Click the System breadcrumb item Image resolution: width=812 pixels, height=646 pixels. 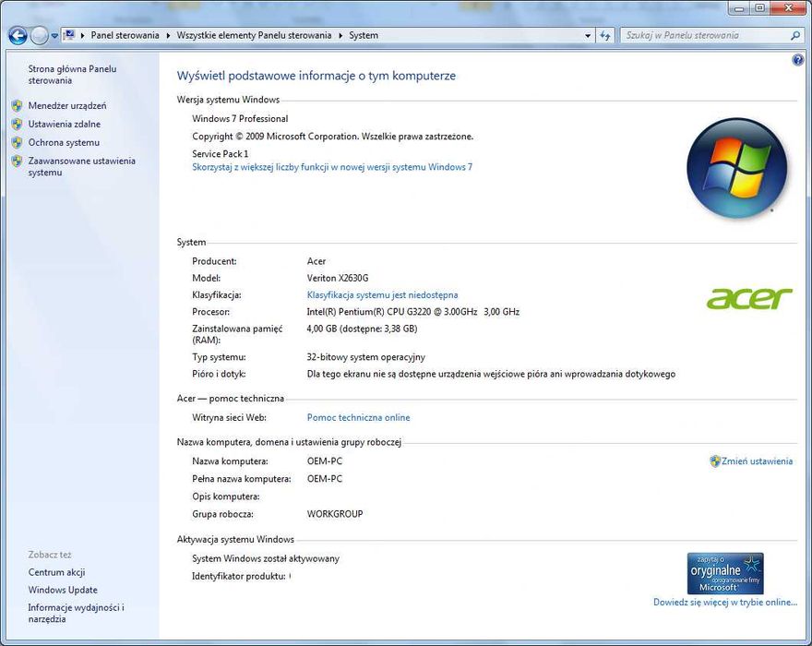(364, 35)
